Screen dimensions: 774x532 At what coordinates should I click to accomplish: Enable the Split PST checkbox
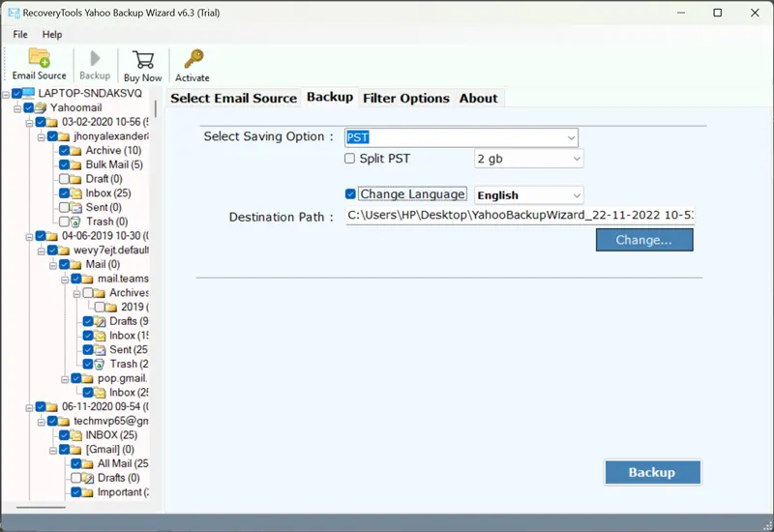tap(350, 159)
